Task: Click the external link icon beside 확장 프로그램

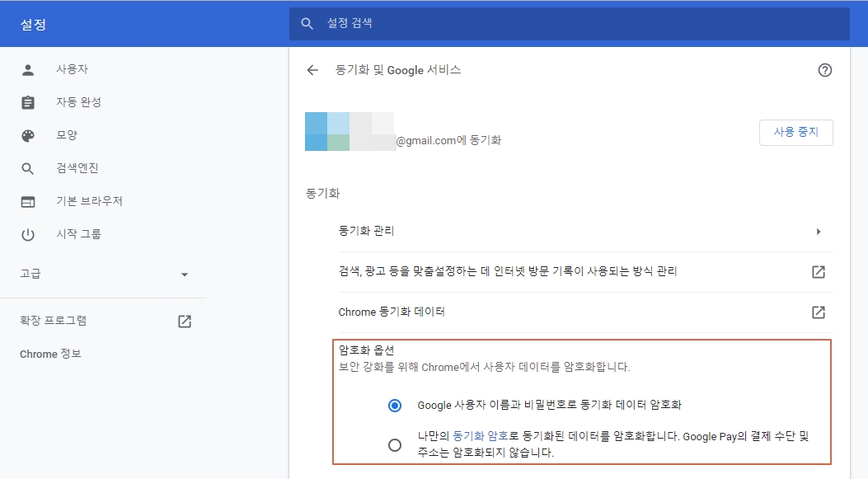Action: point(185,322)
